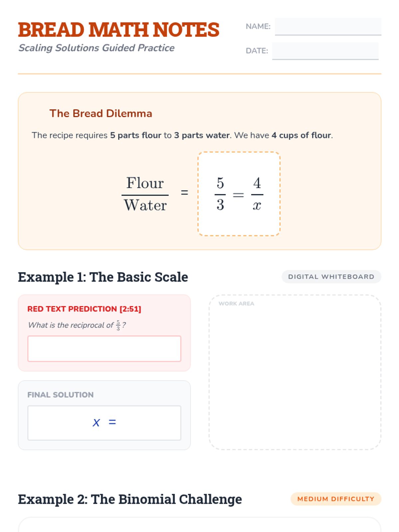The image size is (399, 532).
Task: Click the Final Solution label
Action: (x=61, y=395)
